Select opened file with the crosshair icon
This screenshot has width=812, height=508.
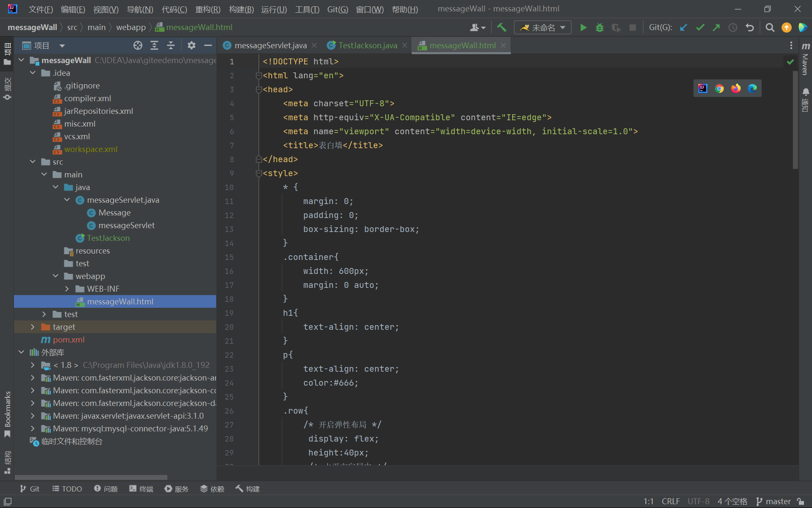coord(138,45)
